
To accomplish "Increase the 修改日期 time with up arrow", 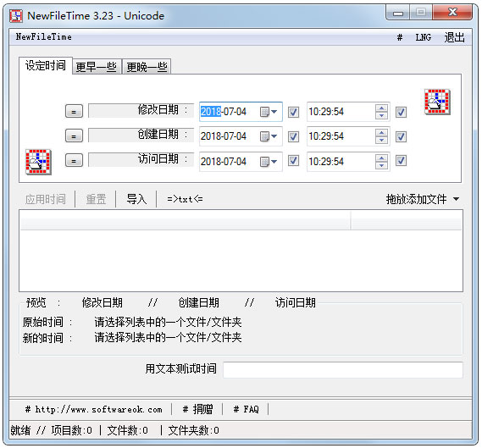I will pos(381,108).
